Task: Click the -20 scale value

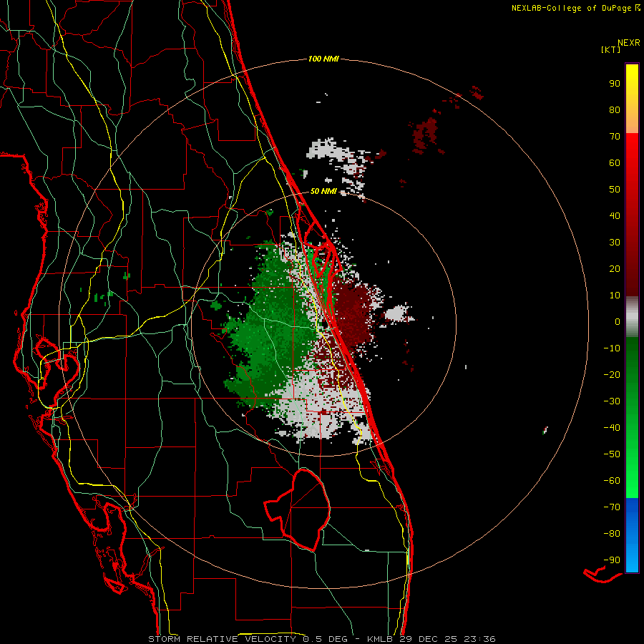Action: 612,374
